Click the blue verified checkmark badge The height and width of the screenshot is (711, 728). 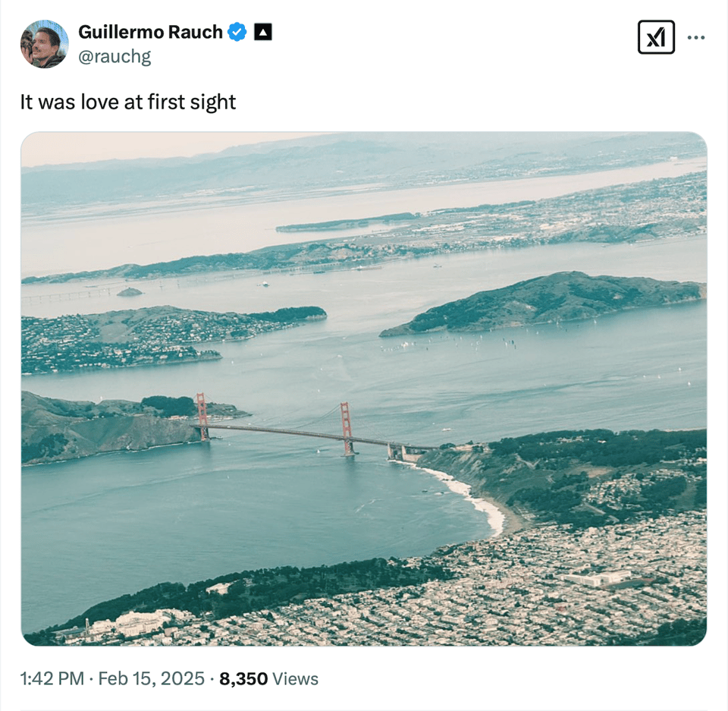point(235,32)
